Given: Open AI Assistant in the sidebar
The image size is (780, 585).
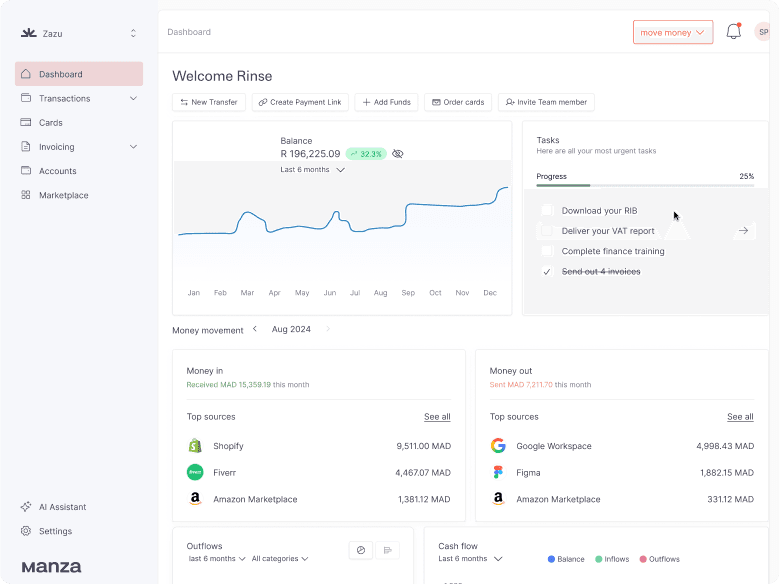Looking at the screenshot, I should (79, 507).
